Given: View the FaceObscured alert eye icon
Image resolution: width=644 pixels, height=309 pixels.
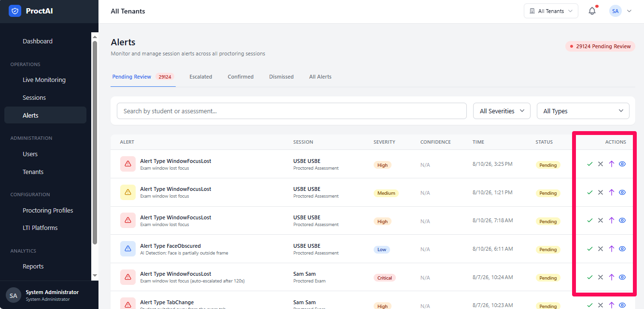Looking at the screenshot, I should point(622,249).
